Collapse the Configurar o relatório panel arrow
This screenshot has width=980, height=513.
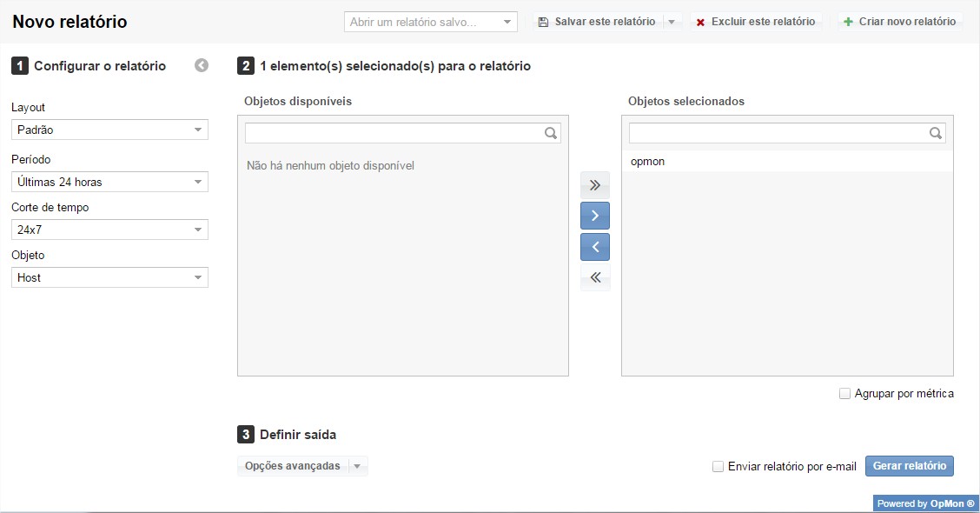[x=202, y=65]
